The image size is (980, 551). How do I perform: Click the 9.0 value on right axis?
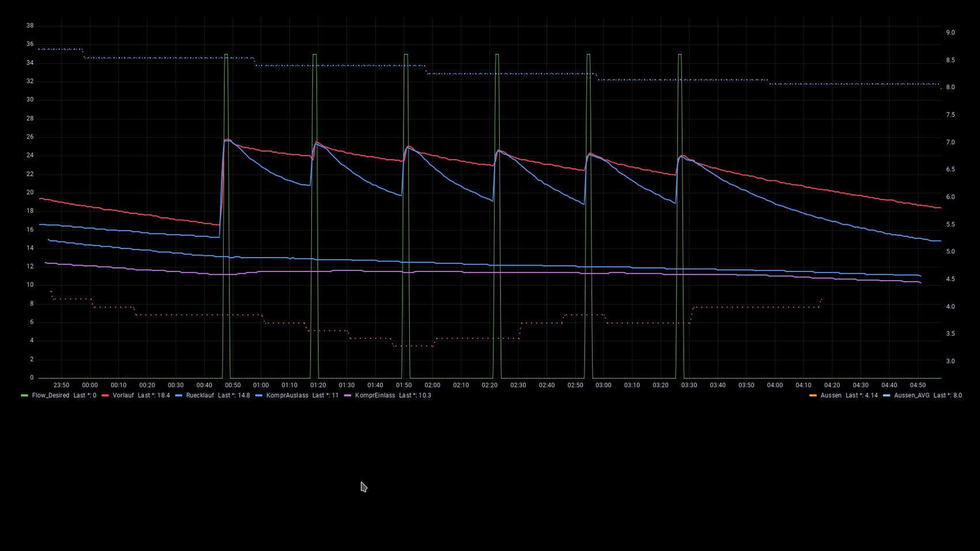point(950,33)
